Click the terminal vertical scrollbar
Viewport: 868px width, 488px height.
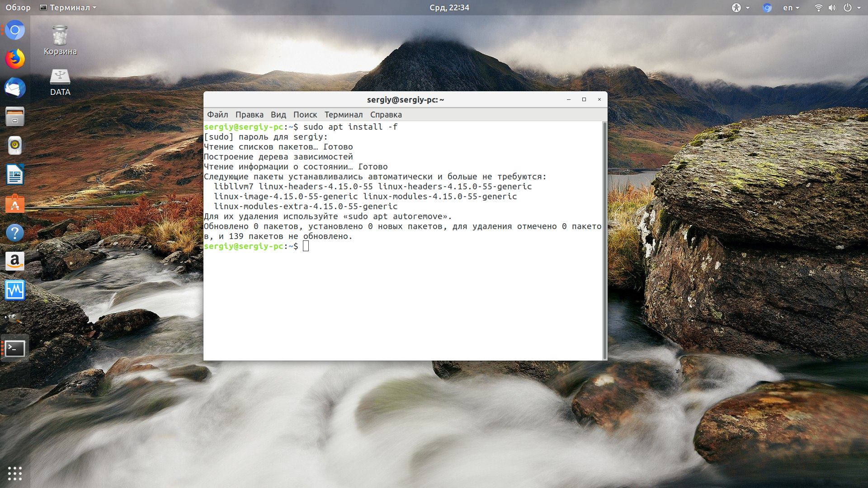(x=604, y=240)
